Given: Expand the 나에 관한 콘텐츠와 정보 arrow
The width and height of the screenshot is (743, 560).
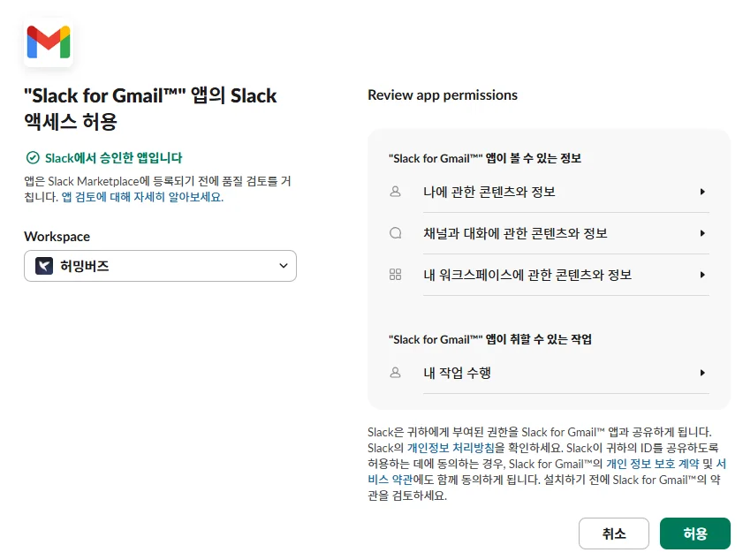Looking at the screenshot, I should coord(702,192).
